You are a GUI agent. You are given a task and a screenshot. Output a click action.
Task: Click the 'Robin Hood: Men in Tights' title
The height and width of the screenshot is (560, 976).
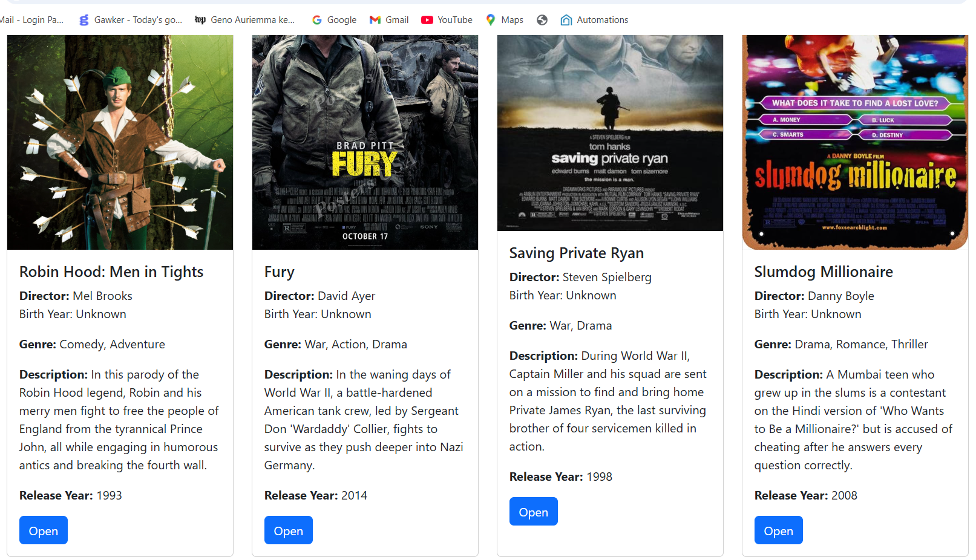click(x=111, y=272)
